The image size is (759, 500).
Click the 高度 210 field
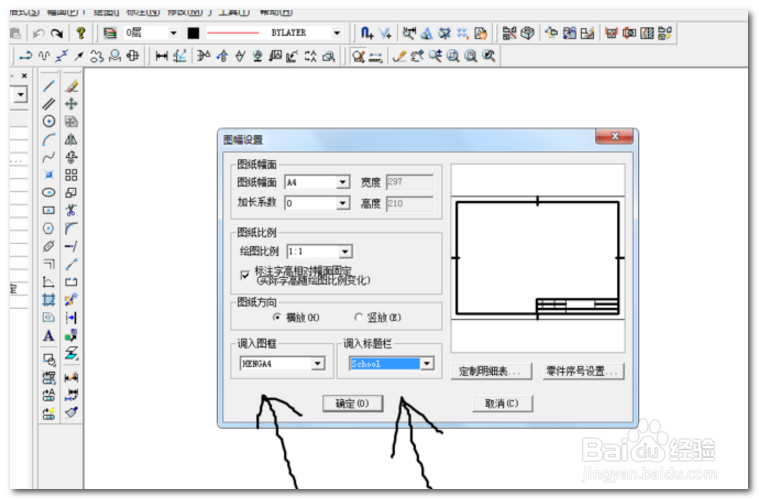410,203
